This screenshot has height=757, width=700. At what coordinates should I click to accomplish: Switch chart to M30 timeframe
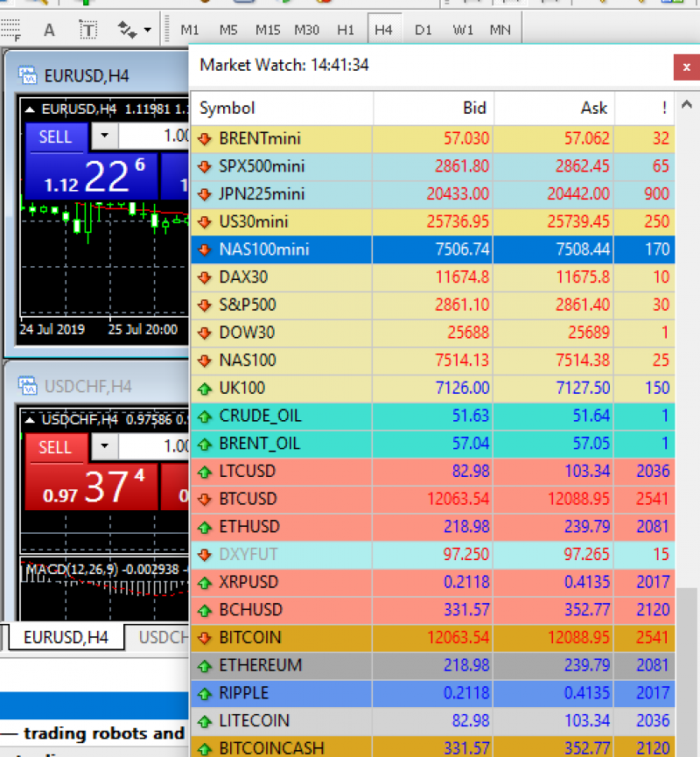pyautogui.click(x=306, y=30)
